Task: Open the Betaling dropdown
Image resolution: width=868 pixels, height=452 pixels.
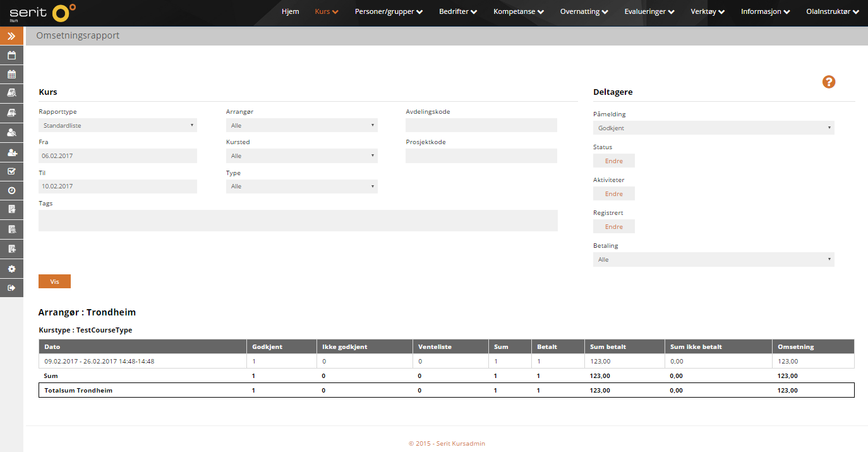Action: coord(714,259)
